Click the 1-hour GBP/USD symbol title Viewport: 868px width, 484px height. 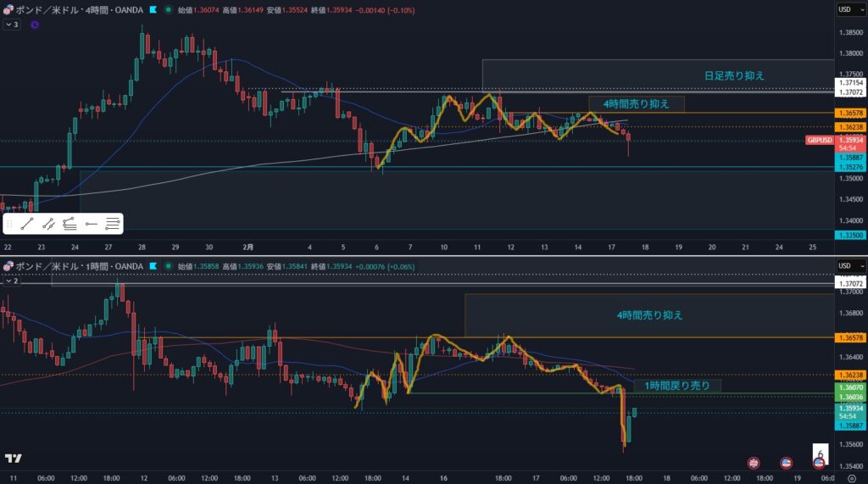click(78, 267)
